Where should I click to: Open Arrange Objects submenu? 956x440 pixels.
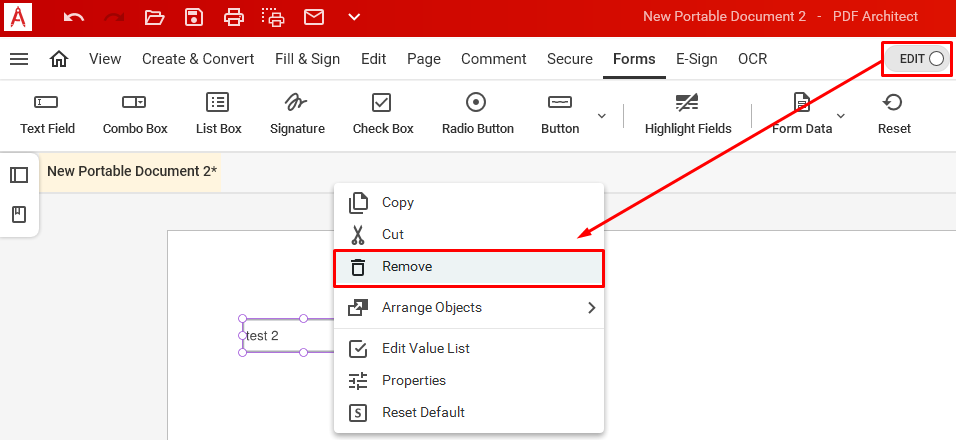(x=468, y=308)
